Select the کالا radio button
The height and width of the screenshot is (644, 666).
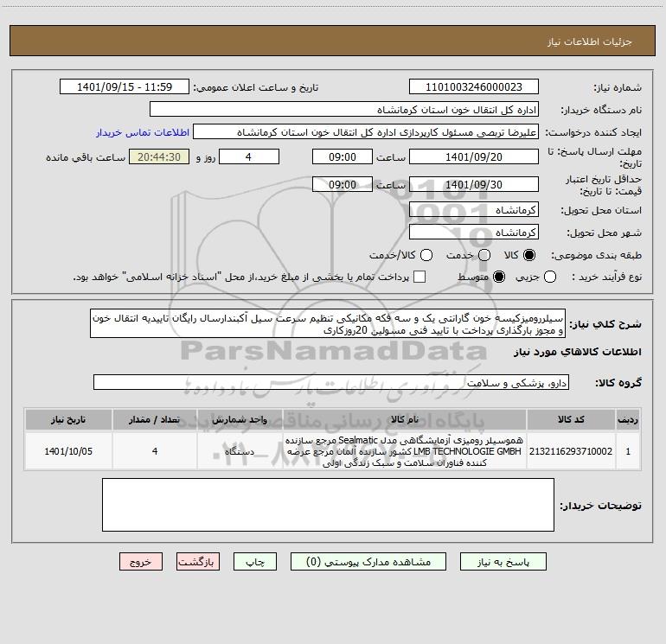pos(529,255)
